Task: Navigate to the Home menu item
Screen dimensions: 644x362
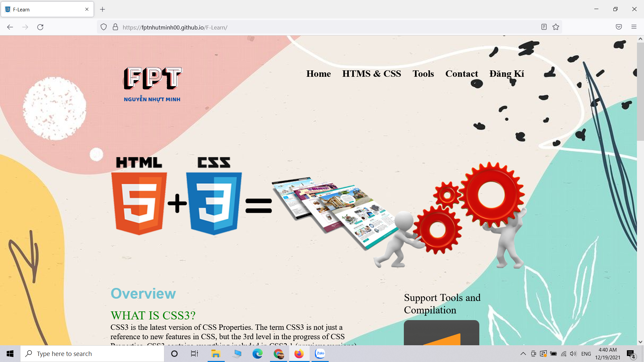Action: click(x=318, y=74)
